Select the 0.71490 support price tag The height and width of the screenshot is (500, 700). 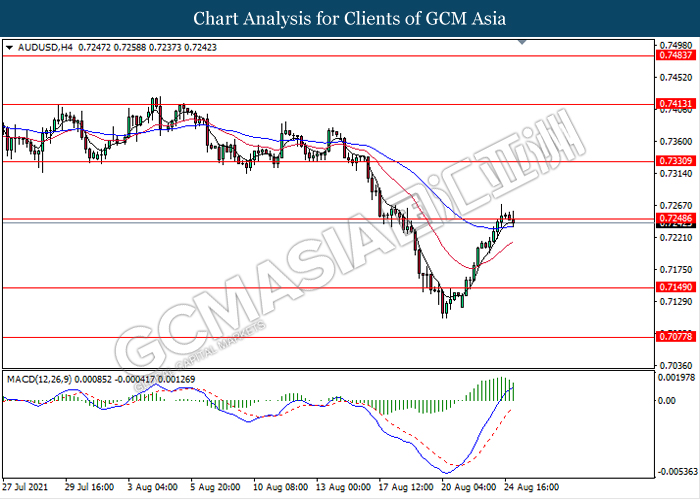point(673,287)
